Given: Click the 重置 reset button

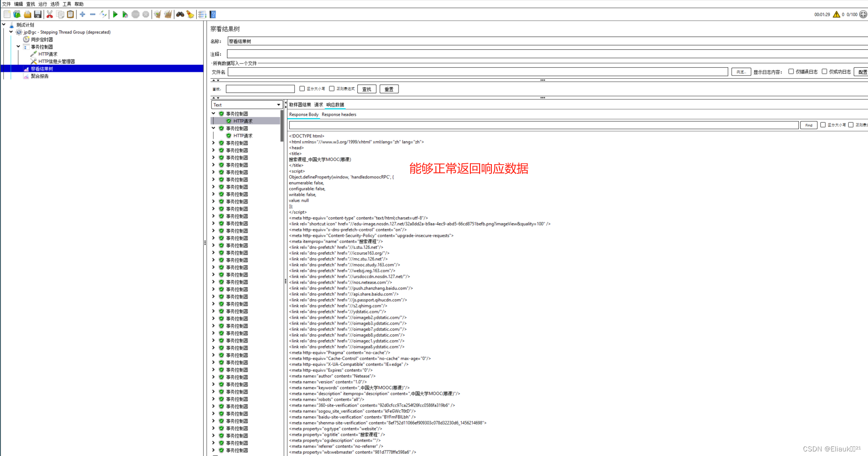Looking at the screenshot, I should [389, 89].
